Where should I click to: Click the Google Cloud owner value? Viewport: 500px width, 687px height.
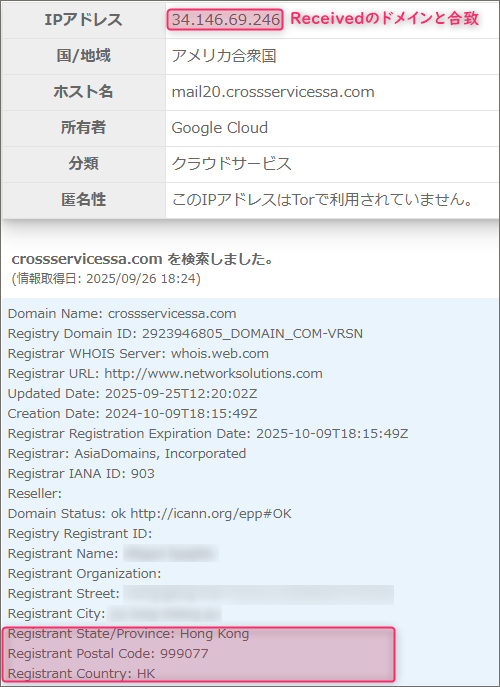(x=219, y=128)
